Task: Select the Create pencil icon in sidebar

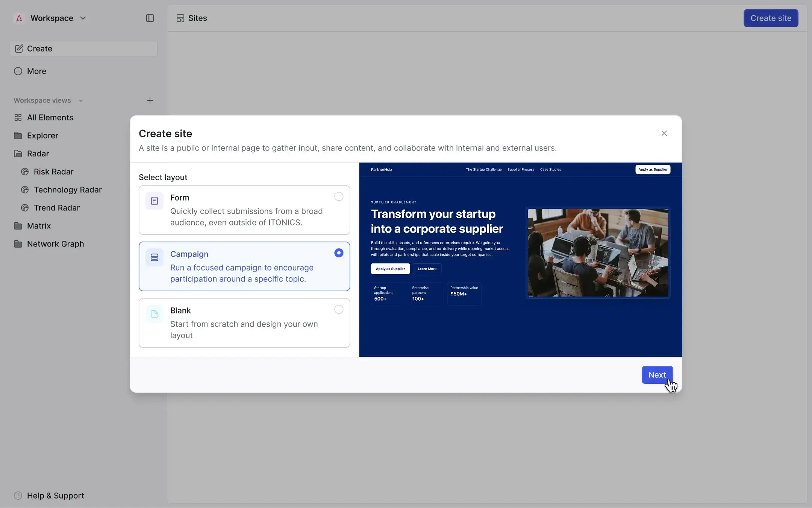Action: pyautogui.click(x=18, y=48)
